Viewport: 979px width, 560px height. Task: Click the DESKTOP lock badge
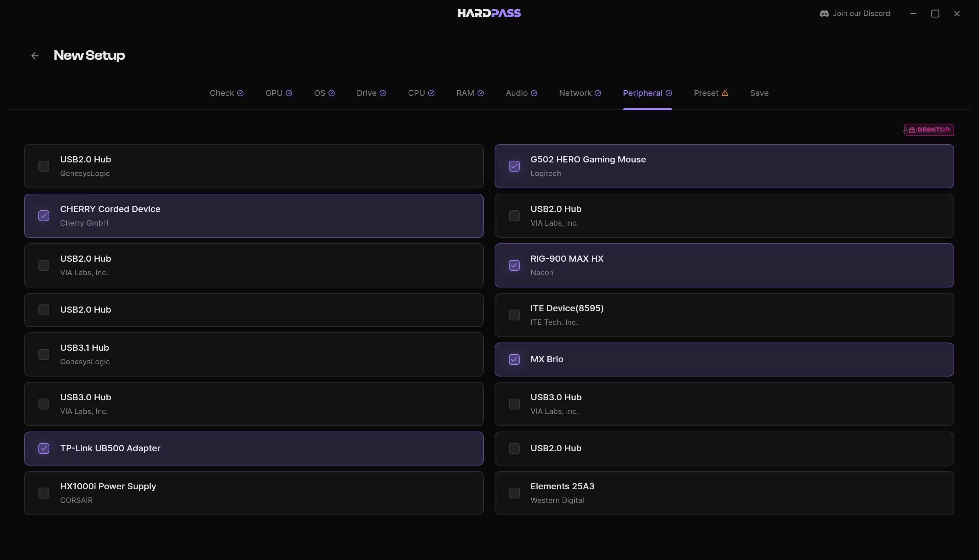[929, 129]
